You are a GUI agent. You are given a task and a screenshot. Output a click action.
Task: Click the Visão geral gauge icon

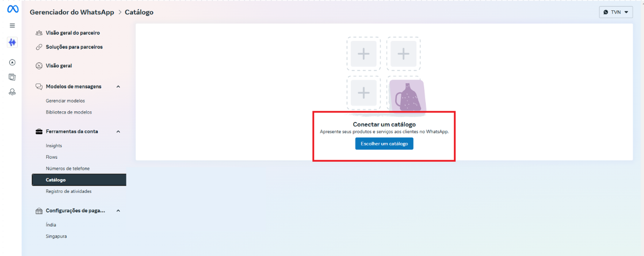[39, 66]
